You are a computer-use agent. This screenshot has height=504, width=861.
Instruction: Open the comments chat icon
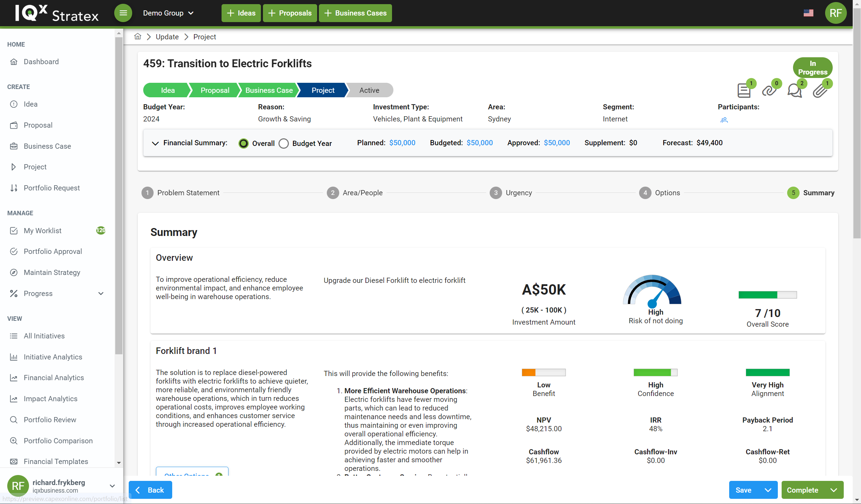click(794, 91)
